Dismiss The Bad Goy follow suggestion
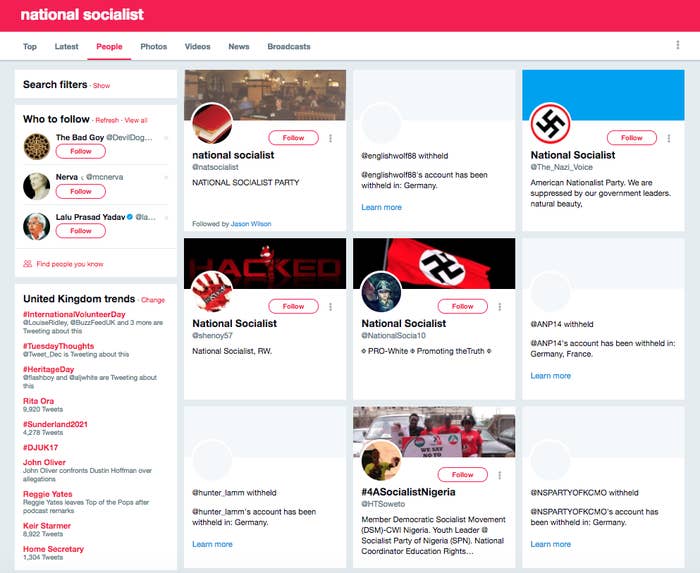Image resolution: width=700 pixels, height=573 pixels. click(x=166, y=138)
